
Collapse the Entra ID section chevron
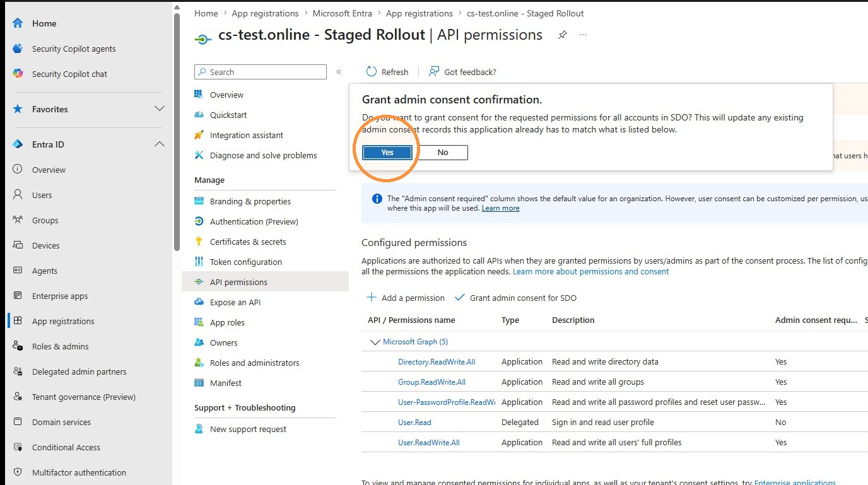(160, 144)
